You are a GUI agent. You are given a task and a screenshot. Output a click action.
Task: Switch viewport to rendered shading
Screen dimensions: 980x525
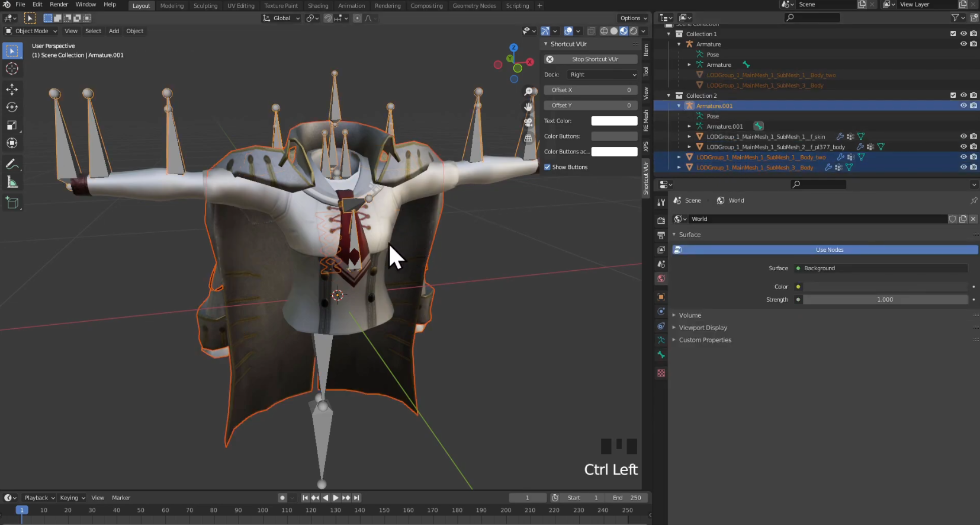tap(634, 31)
